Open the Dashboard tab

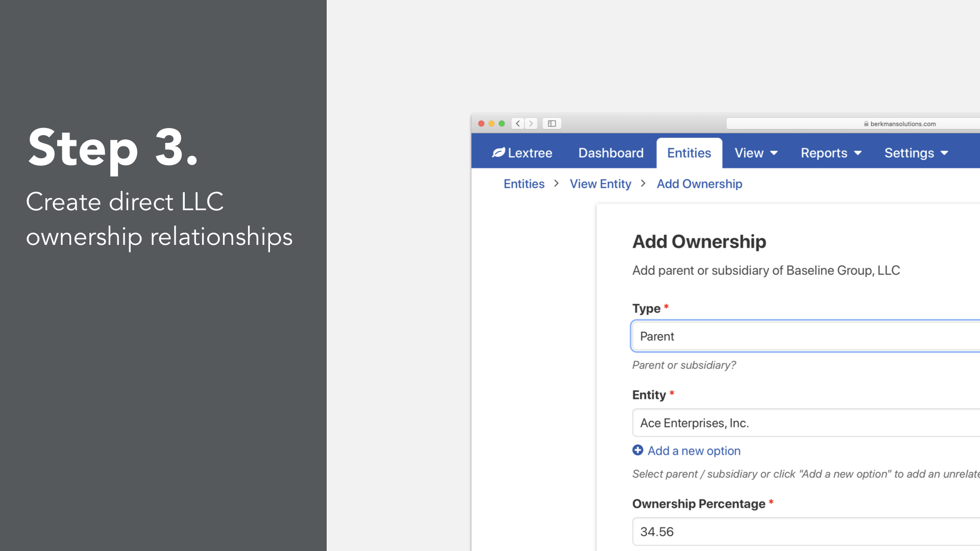610,153
